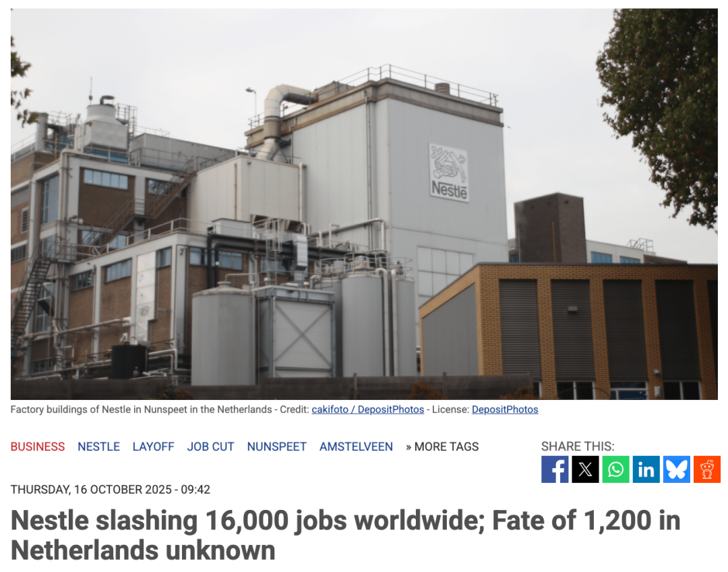Open the Job Cut tag
The image size is (728, 572).
tap(210, 447)
